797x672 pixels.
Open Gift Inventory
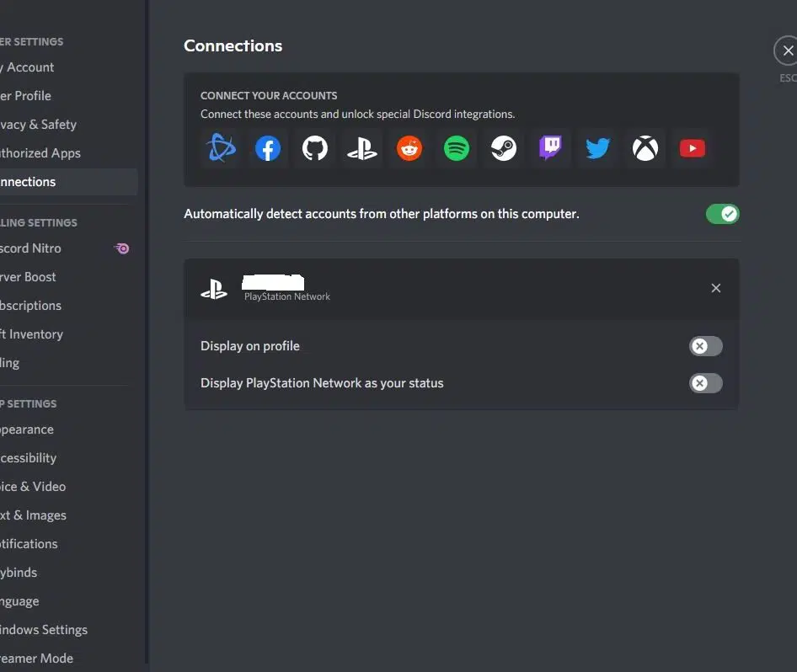click(x=67, y=334)
